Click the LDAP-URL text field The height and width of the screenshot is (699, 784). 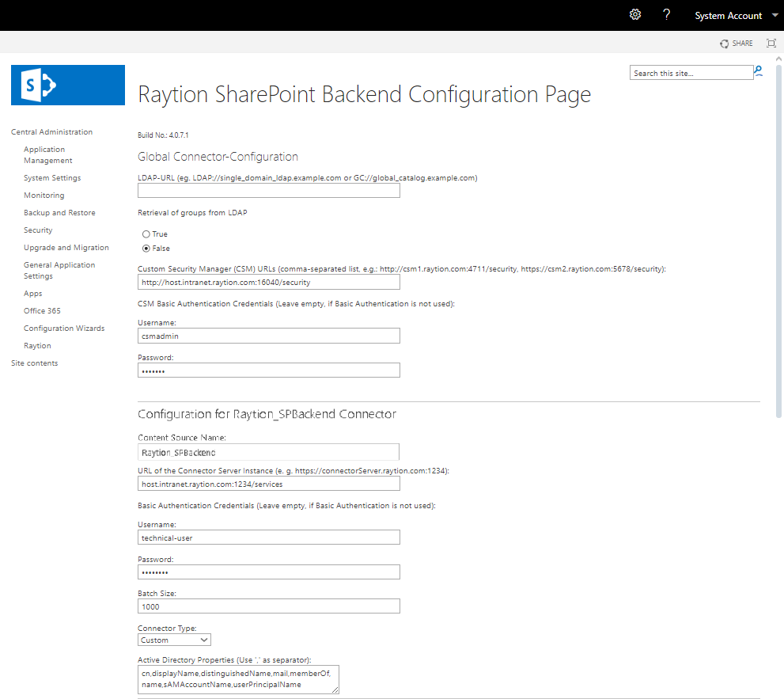coord(268,191)
